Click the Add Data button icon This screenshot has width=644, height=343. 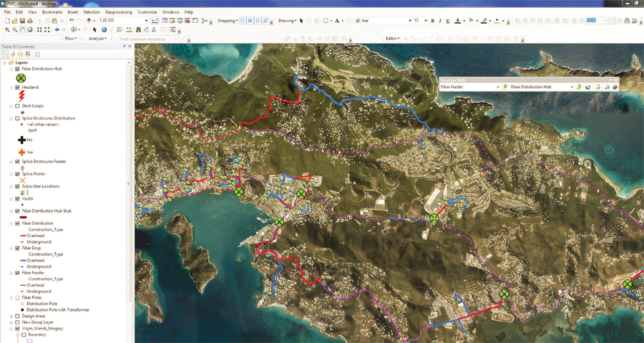[89, 21]
